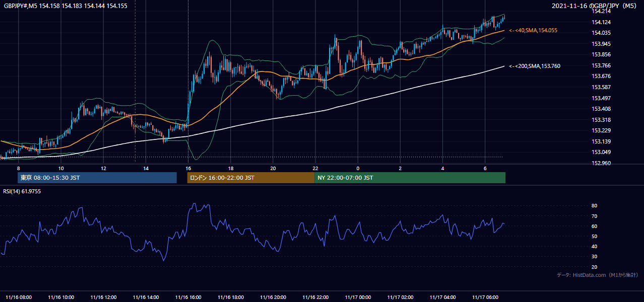Click the 11/16 14:00 bottom time label

(x=146, y=297)
